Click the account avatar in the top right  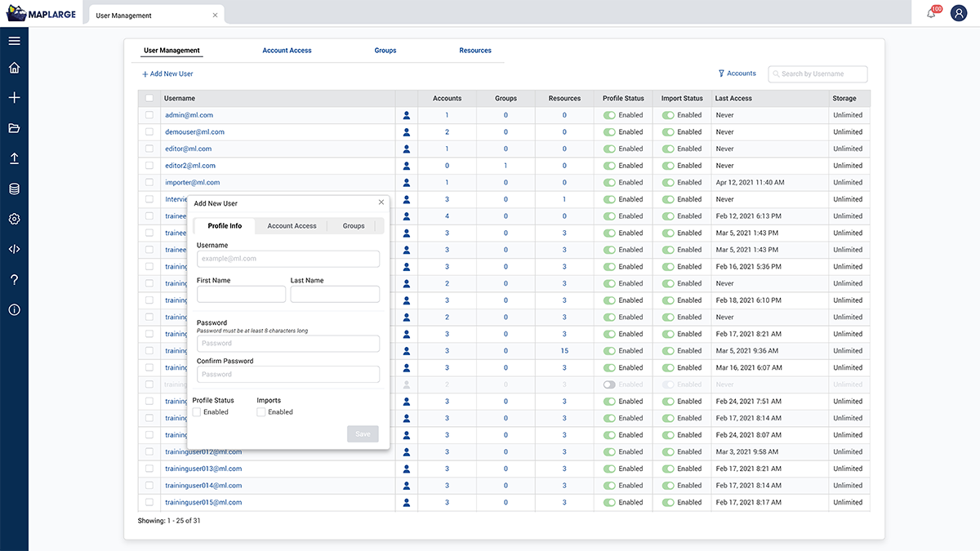(958, 12)
